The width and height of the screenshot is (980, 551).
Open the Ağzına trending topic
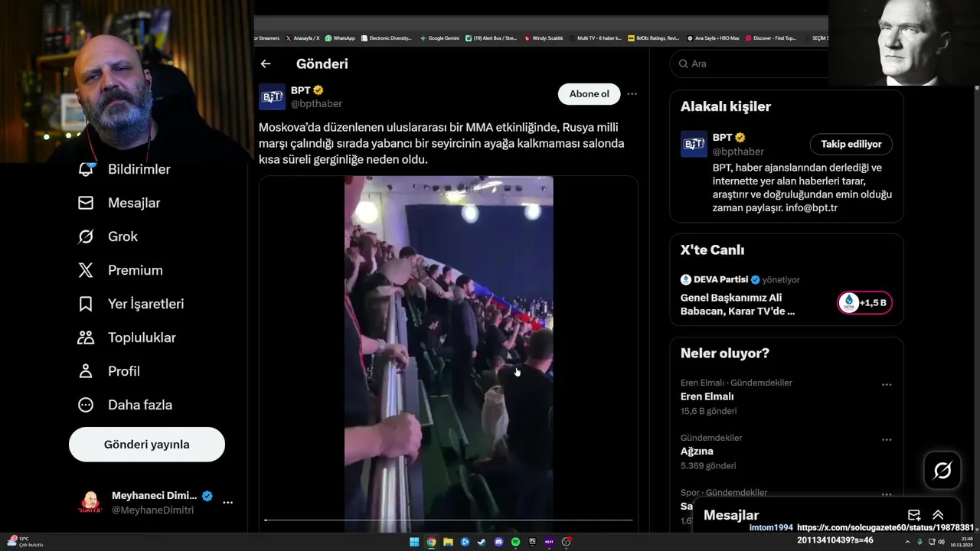[x=697, y=451]
